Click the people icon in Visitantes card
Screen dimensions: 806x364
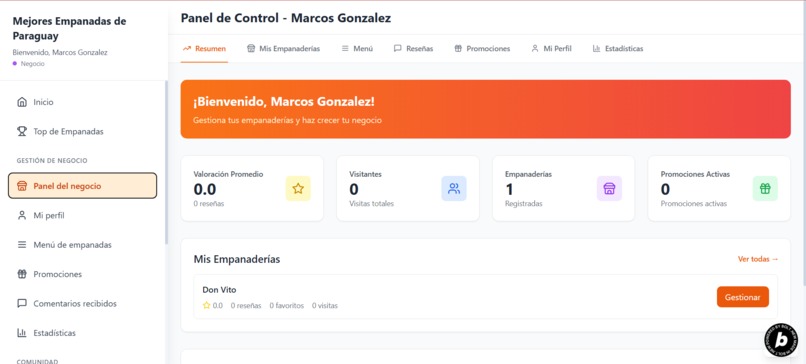454,189
